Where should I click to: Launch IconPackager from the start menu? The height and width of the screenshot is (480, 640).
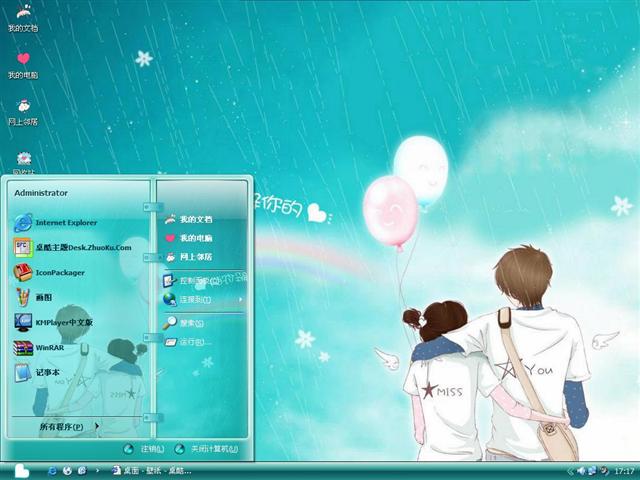49,273
